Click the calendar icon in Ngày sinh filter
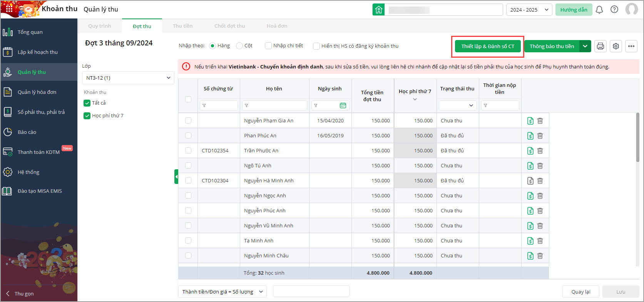The image size is (644, 302). (343, 105)
